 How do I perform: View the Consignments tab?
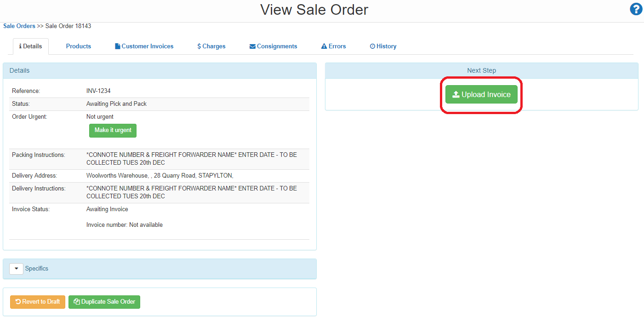274,46
